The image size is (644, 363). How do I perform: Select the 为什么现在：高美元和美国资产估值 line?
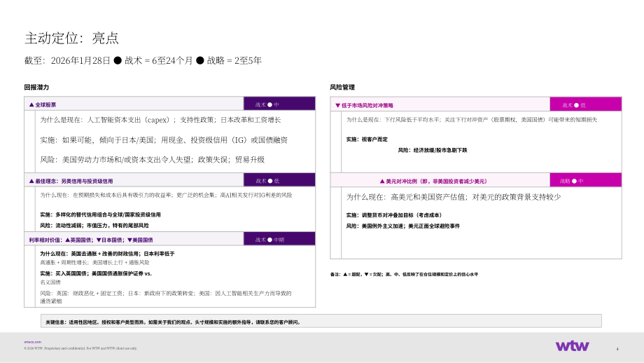(x=454, y=197)
